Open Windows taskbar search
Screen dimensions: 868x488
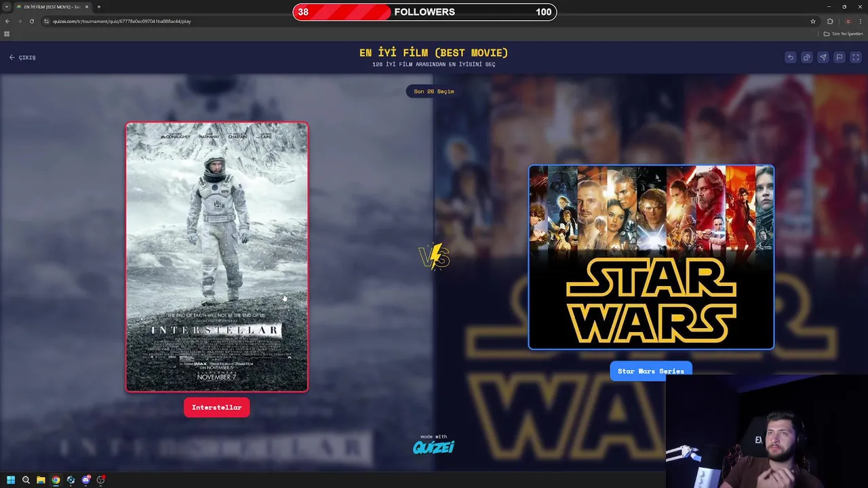tap(26, 480)
